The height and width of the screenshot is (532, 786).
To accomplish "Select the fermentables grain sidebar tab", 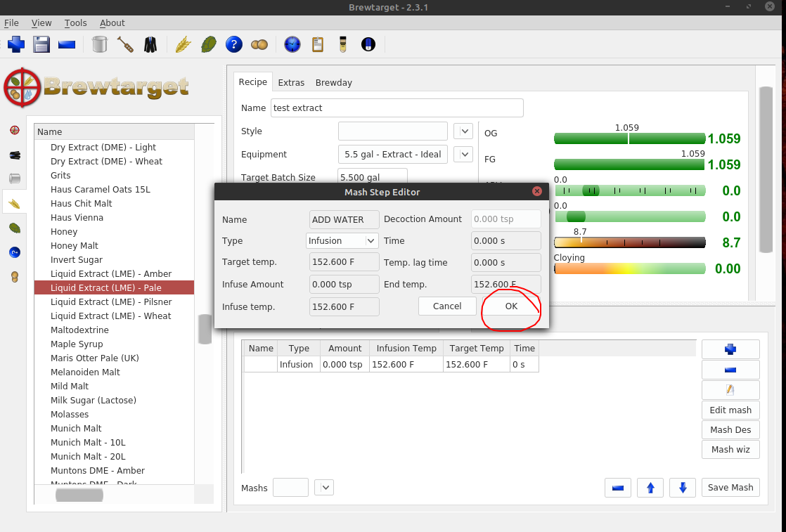I will click(x=15, y=203).
